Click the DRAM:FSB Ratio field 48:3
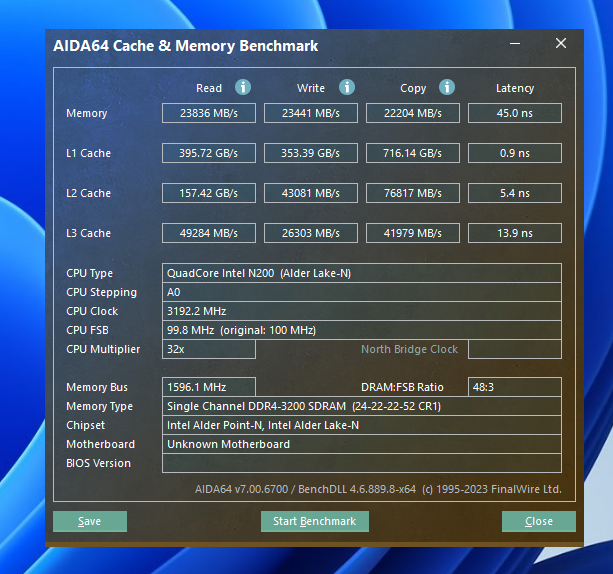 click(515, 387)
